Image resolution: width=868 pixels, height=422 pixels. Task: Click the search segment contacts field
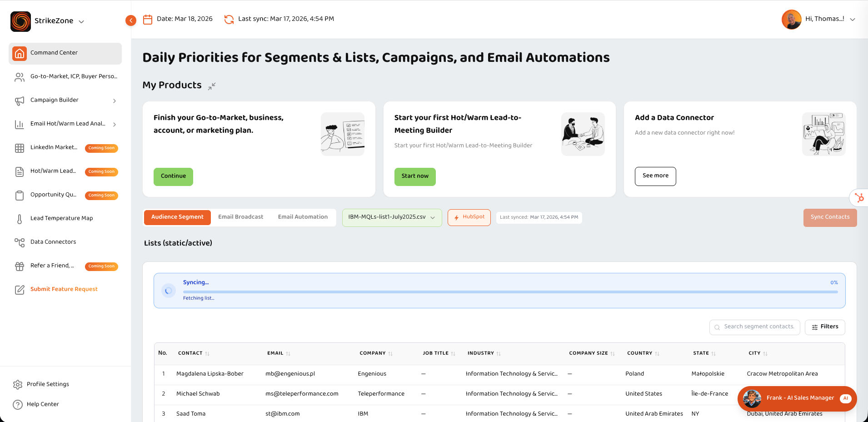click(x=759, y=327)
